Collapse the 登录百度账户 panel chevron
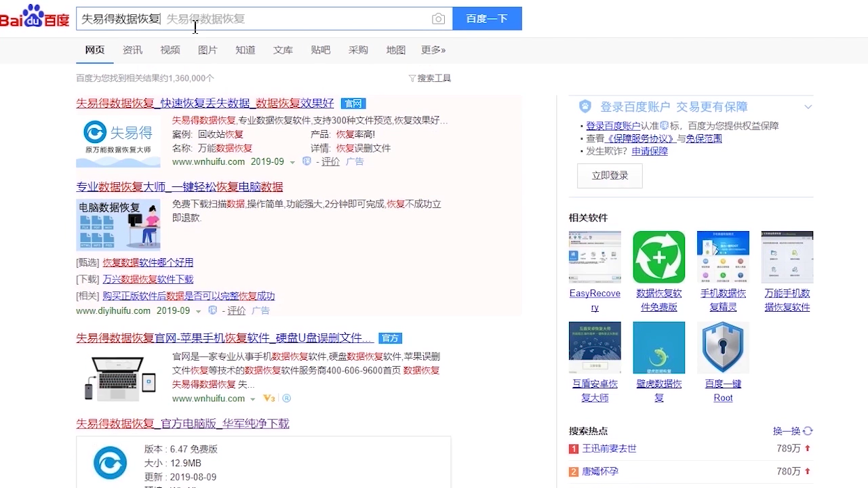This screenshot has height=488, width=868. pyautogui.click(x=808, y=107)
